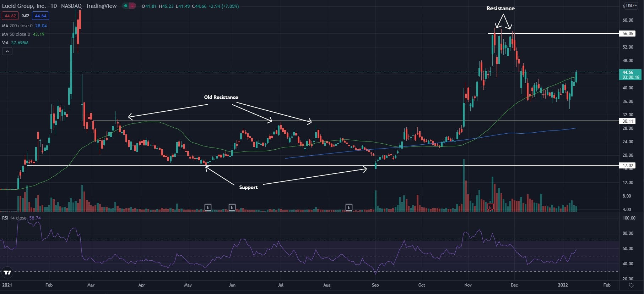The height and width of the screenshot is (294, 644).
Task: Select the 17.02 support price label
Action: [x=628, y=166]
